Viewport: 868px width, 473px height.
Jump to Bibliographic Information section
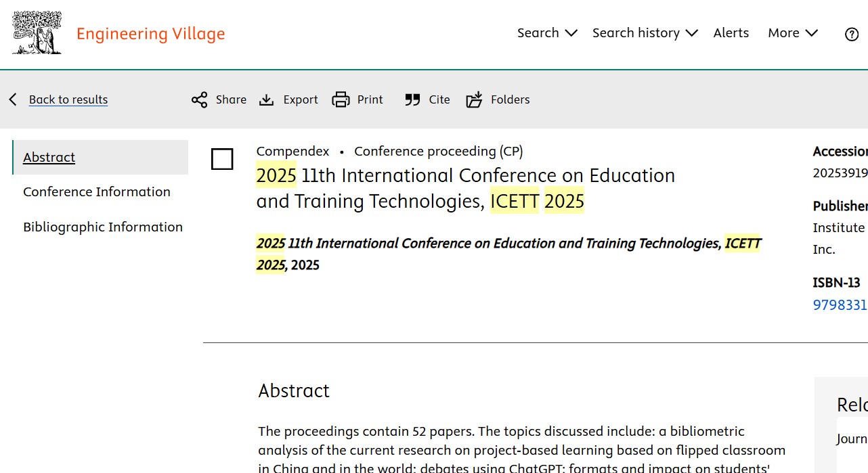click(103, 227)
